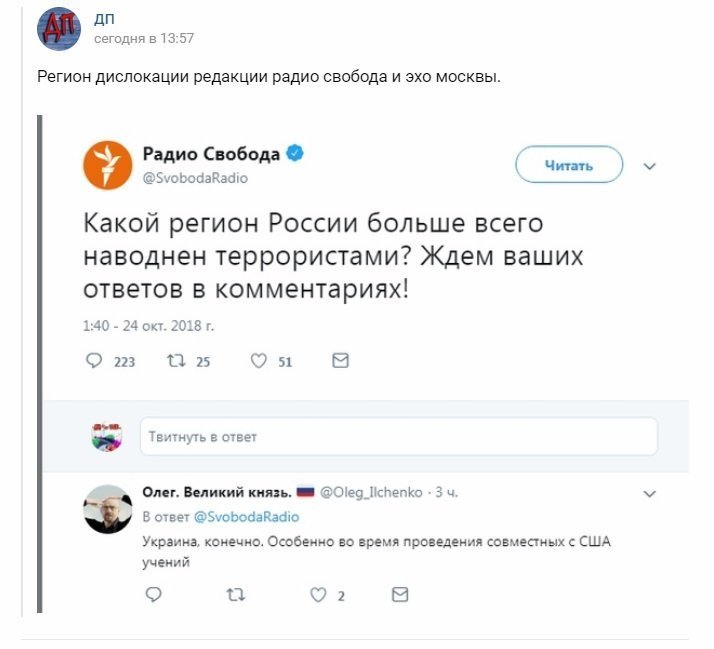The width and height of the screenshot is (714, 649).
Task: Open the ДП community name link
Action: coord(104,19)
